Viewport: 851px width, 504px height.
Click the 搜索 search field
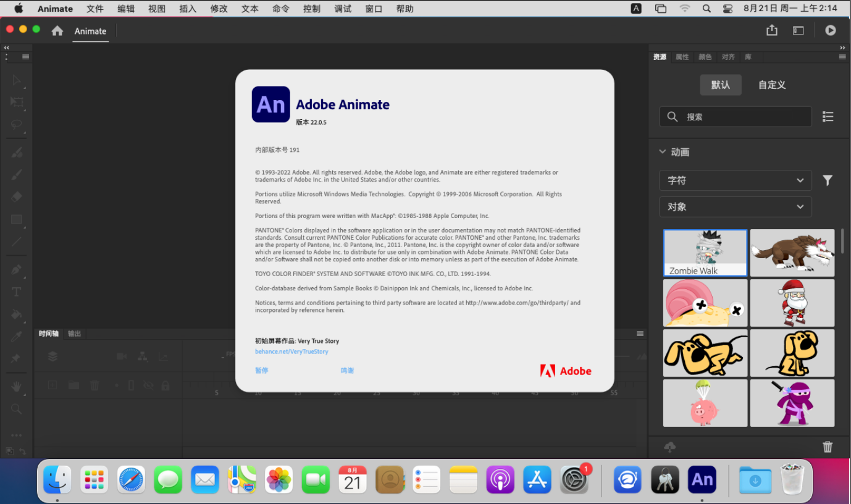click(736, 117)
